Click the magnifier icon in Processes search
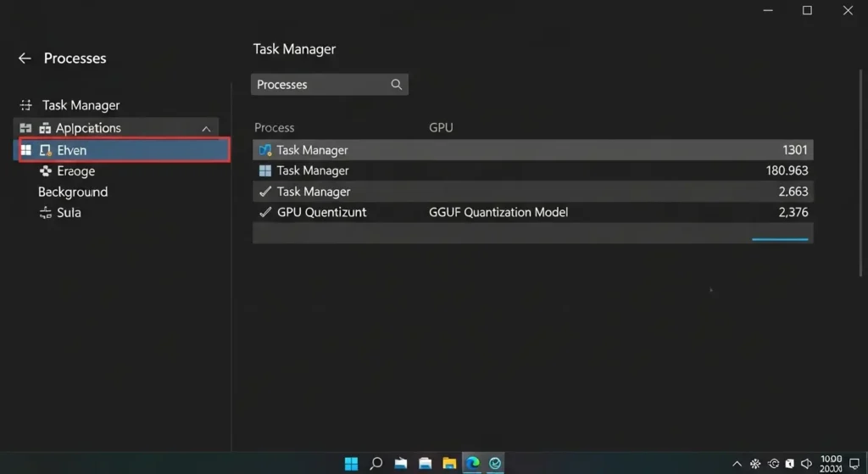This screenshot has height=474, width=868. [x=396, y=85]
